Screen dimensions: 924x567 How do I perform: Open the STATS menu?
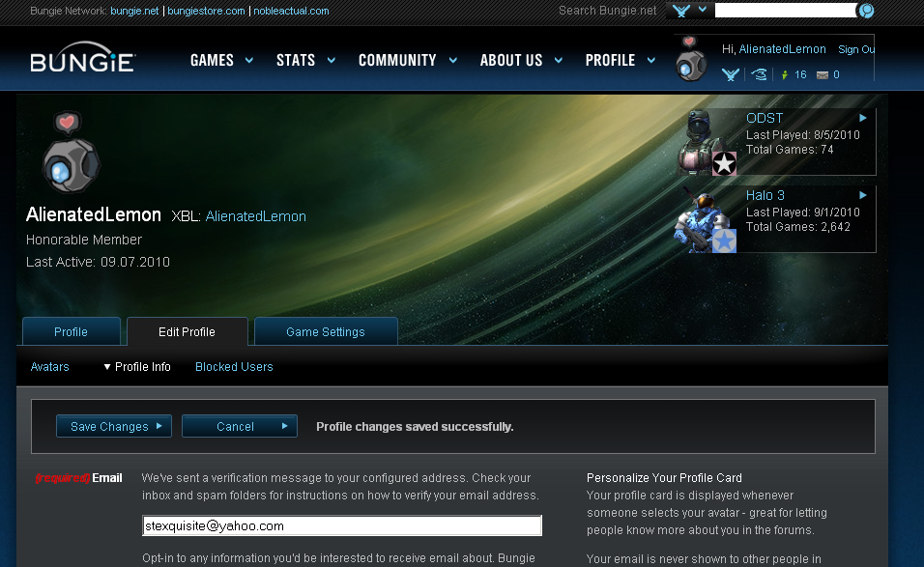point(296,60)
